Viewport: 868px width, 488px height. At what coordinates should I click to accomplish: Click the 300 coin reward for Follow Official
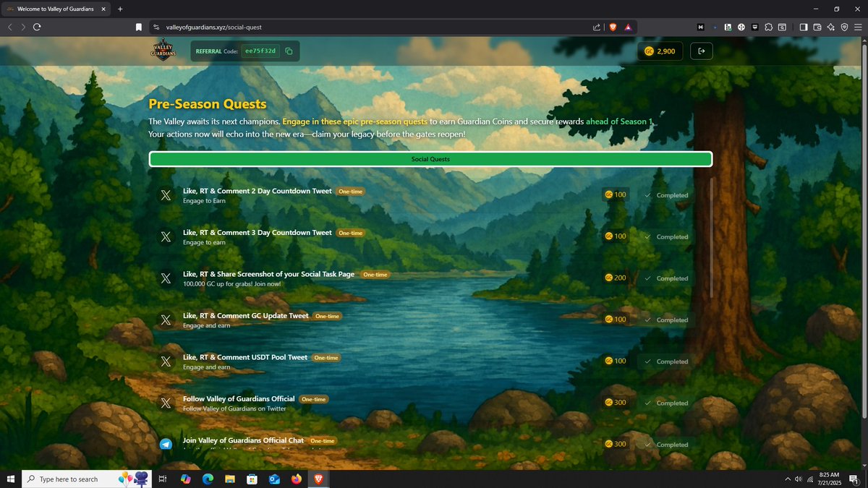[616, 402]
